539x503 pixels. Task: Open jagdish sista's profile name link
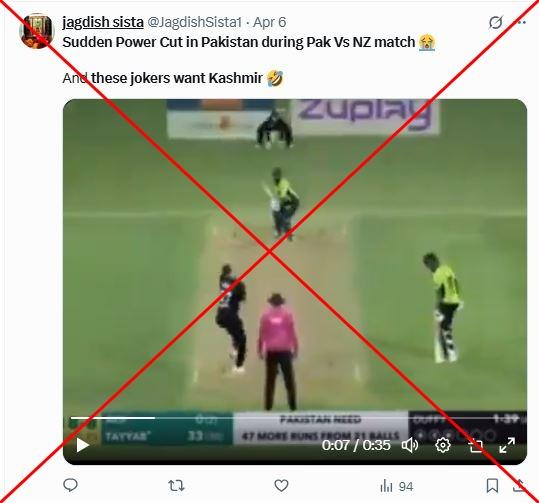click(x=103, y=22)
